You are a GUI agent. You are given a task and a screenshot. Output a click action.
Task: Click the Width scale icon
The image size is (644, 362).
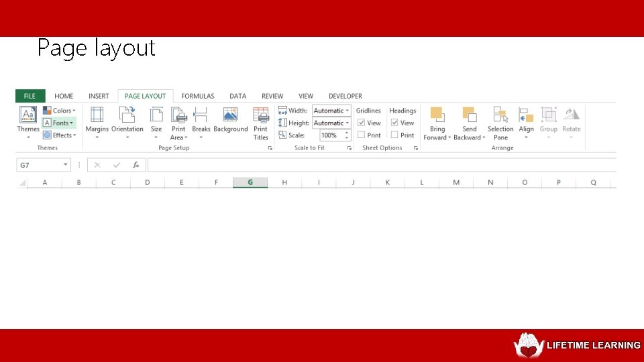point(282,111)
